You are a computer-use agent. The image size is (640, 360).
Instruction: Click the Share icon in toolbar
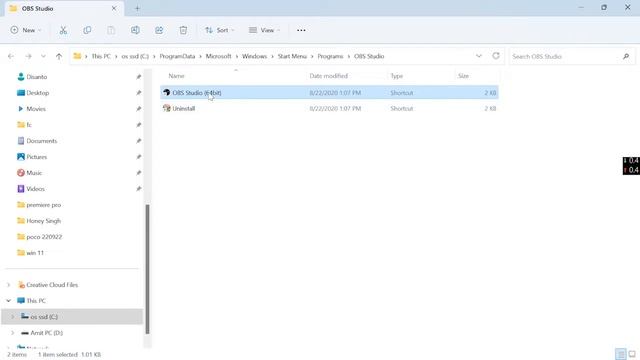coord(159,30)
